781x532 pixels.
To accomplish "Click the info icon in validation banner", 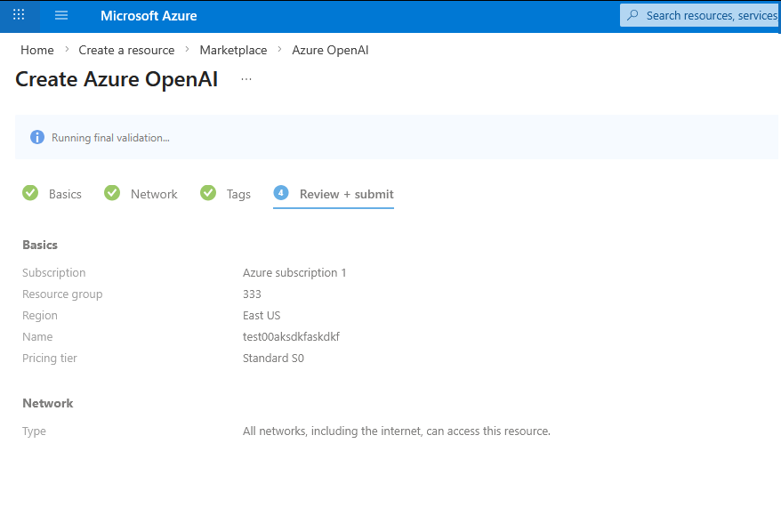I will pos(37,137).
